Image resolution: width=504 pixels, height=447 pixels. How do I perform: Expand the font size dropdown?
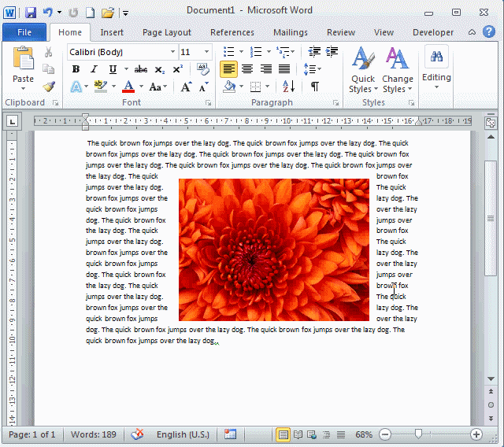pyautogui.click(x=206, y=52)
